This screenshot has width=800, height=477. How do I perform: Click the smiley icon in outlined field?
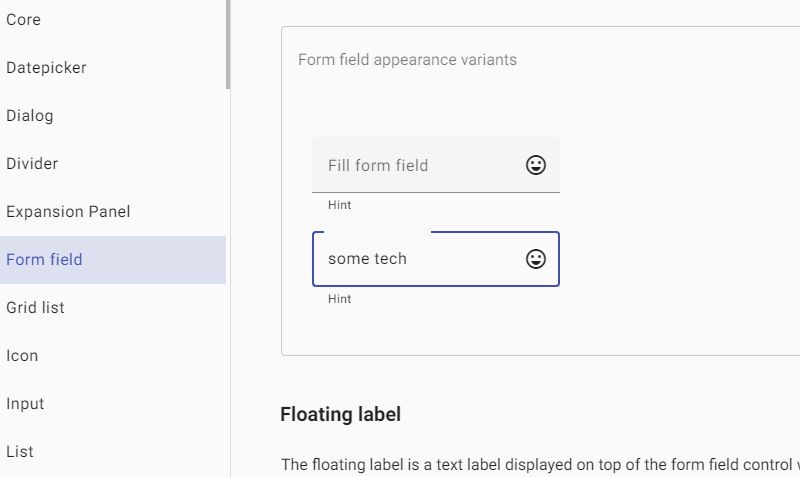[536, 259]
